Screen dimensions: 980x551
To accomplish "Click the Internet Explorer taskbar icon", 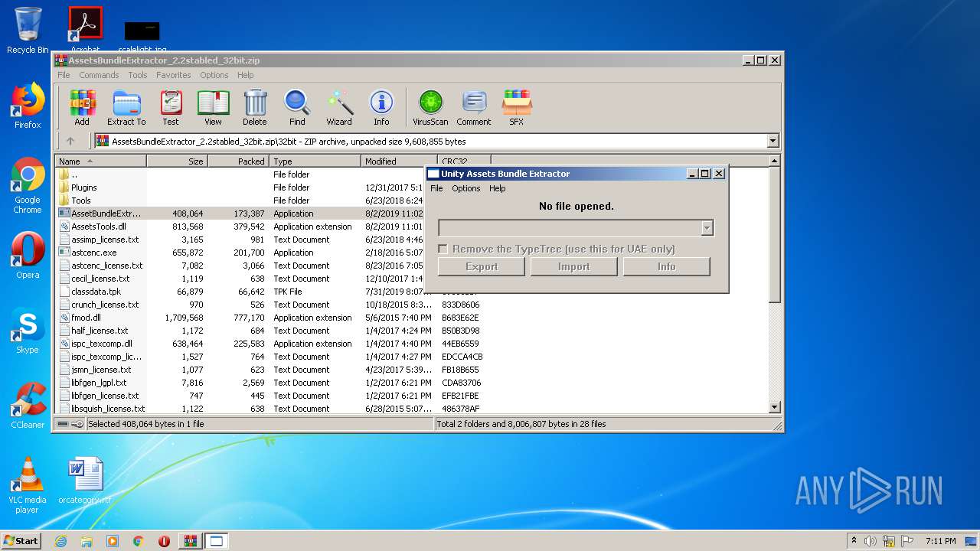I will pos(60,541).
